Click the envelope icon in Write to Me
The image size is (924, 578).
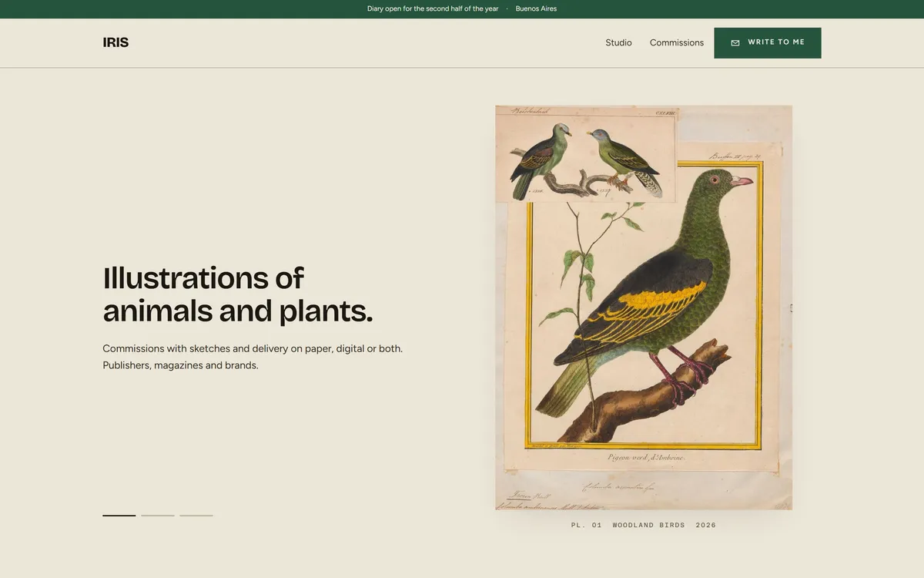click(x=735, y=43)
